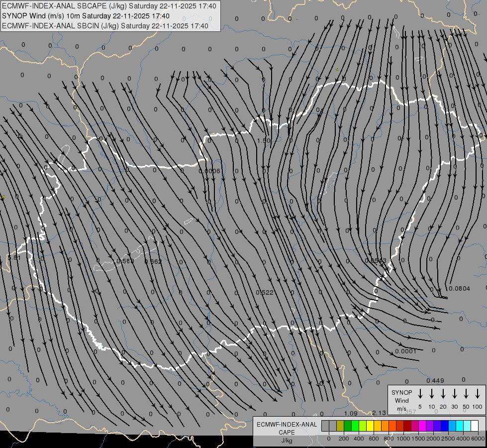Click the ECMWF-INDEX-ANAL legend label

[287, 425]
